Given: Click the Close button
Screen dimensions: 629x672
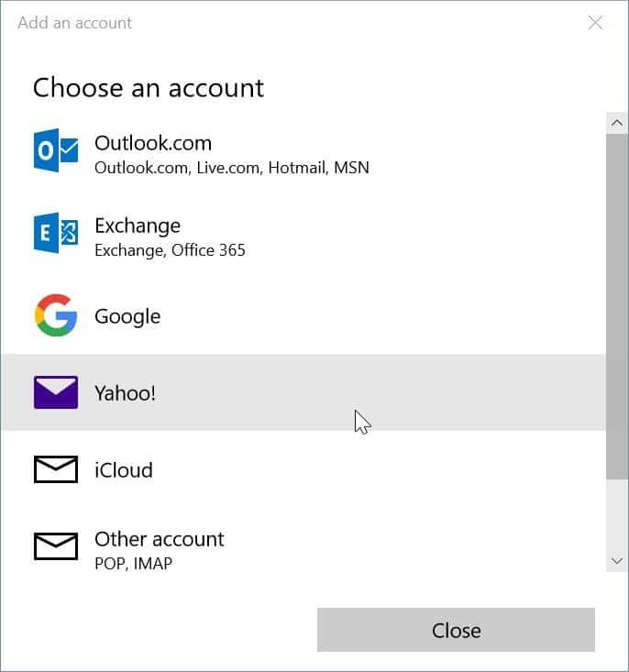Looking at the screenshot, I should (x=456, y=630).
